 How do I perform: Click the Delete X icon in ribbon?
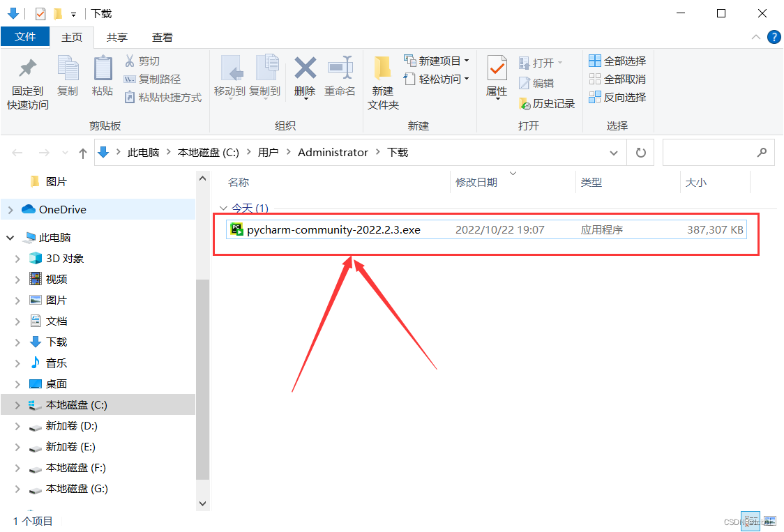point(305,68)
